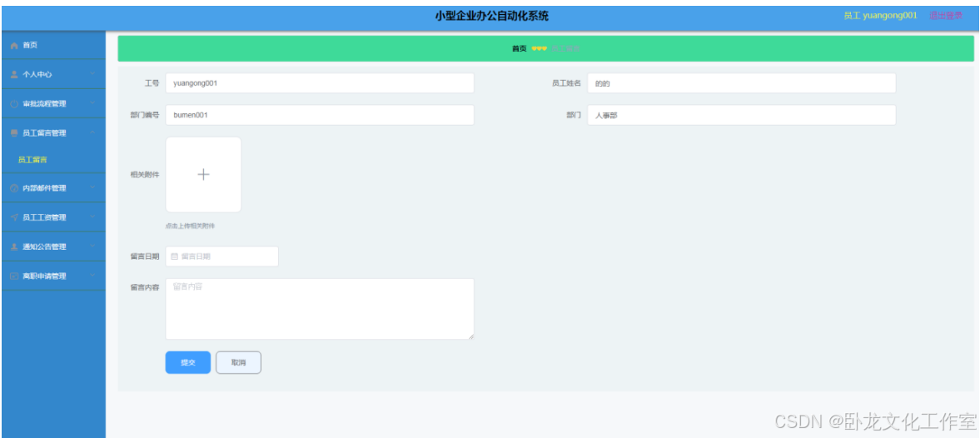Click the calendar icon in 留言日期 field

tap(174, 256)
